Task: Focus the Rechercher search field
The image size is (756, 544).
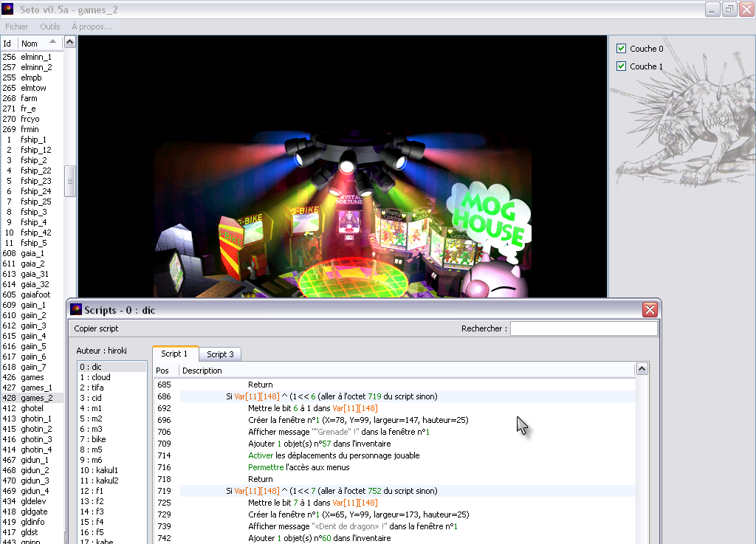Action: pos(583,328)
